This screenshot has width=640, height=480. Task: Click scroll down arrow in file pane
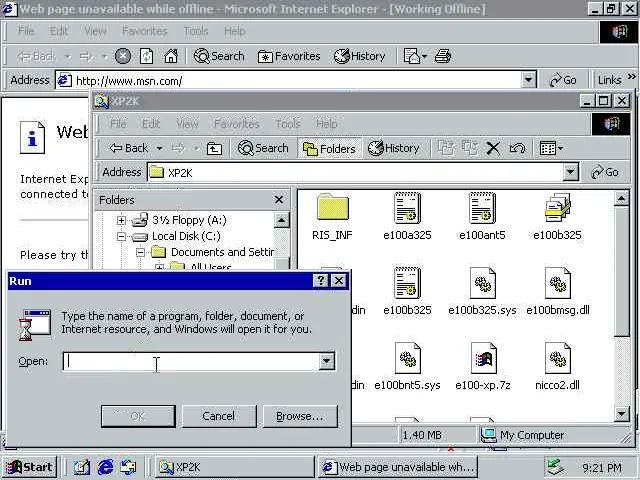coord(621,414)
